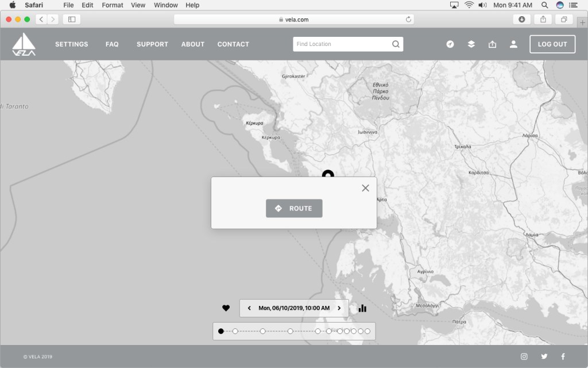Viewport: 588px width, 368px height.
Task: Click the Find Location search field
Action: 342,44
